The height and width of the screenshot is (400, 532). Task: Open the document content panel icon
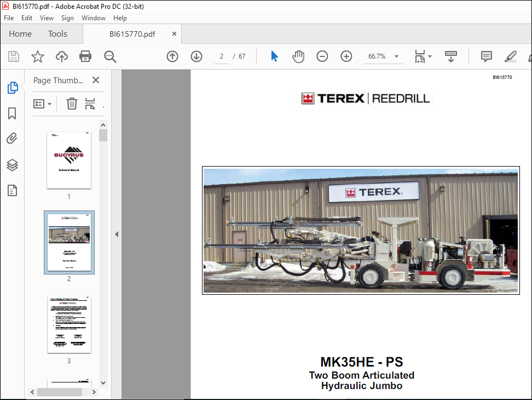pos(12,191)
